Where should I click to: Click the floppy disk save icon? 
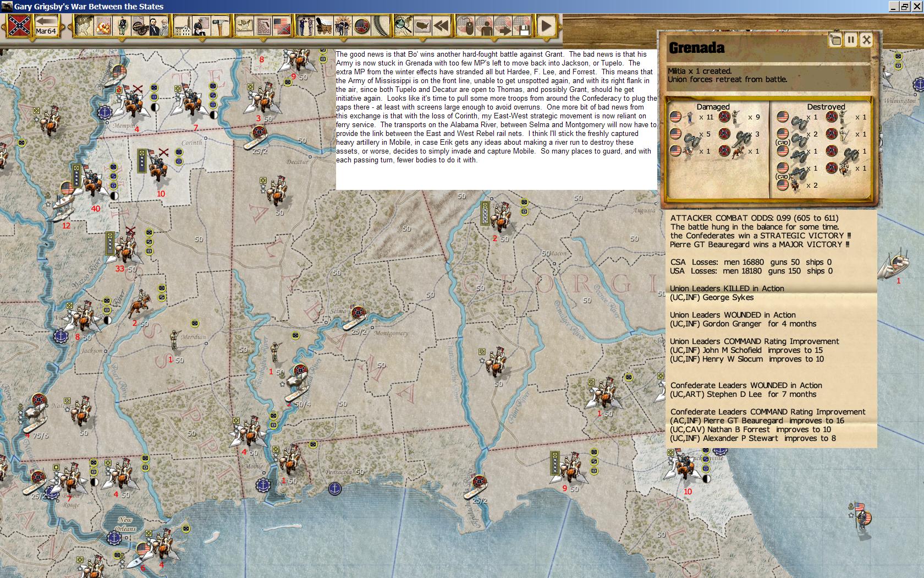tap(522, 26)
